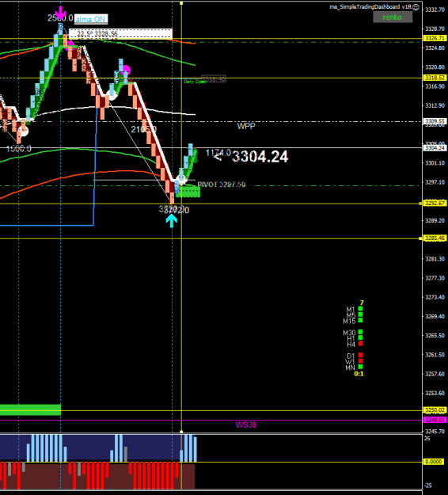Click the 1000.0 swing label at left

[x=19, y=149]
